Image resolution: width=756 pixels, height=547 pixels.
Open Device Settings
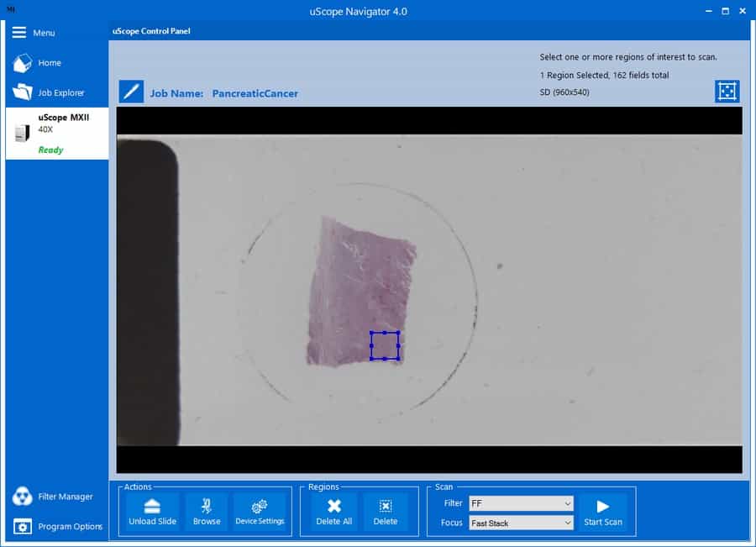tap(260, 511)
